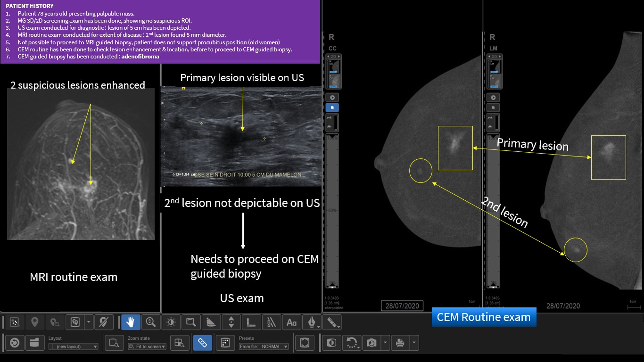Choose the Aa text annotation tool

(x=291, y=322)
